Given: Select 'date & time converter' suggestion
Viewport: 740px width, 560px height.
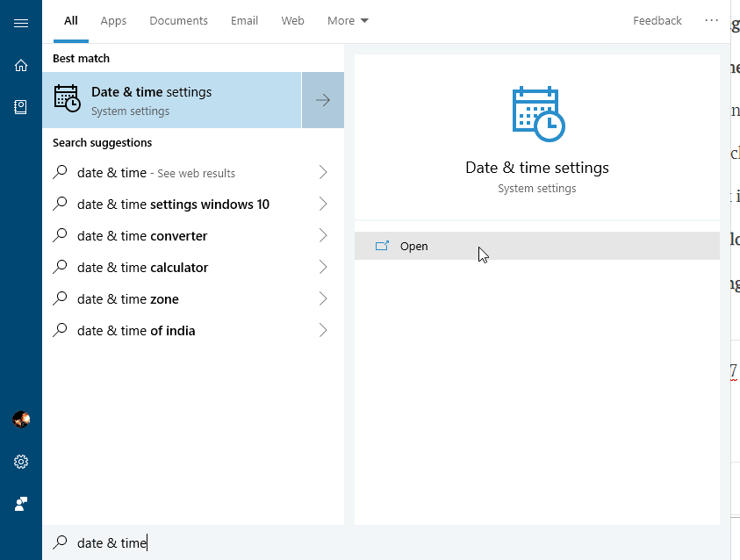Looking at the screenshot, I should tap(193, 235).
